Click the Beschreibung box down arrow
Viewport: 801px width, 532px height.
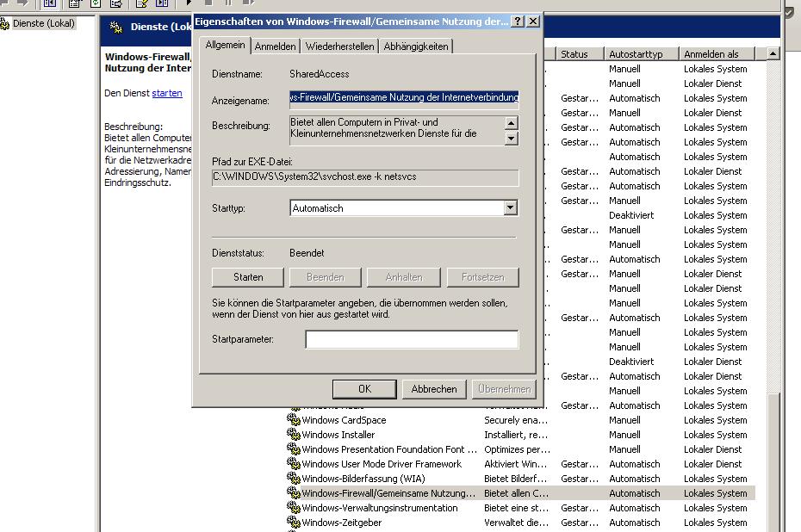511,139
